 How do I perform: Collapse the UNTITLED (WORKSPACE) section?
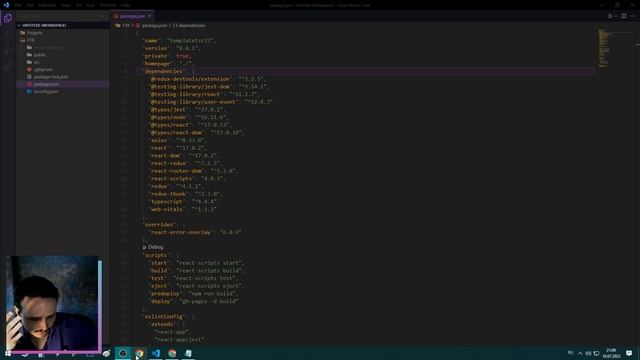[44, 25]
